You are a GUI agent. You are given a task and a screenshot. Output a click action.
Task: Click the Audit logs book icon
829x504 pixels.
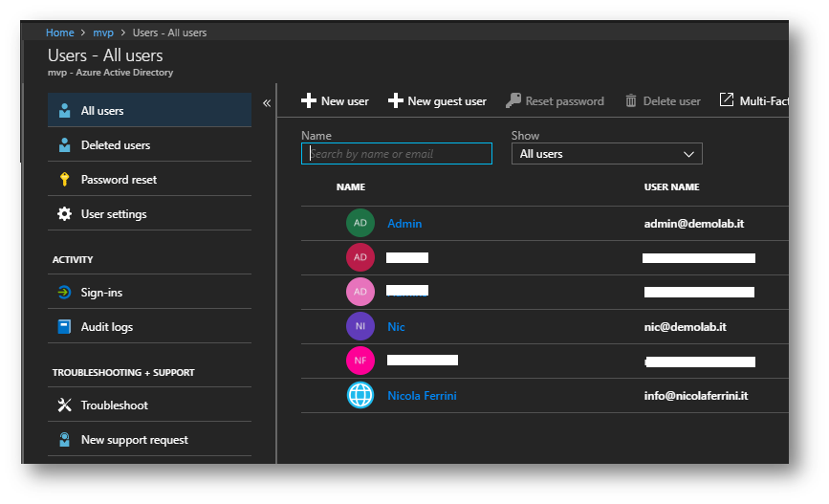click(x=64, y=326)
